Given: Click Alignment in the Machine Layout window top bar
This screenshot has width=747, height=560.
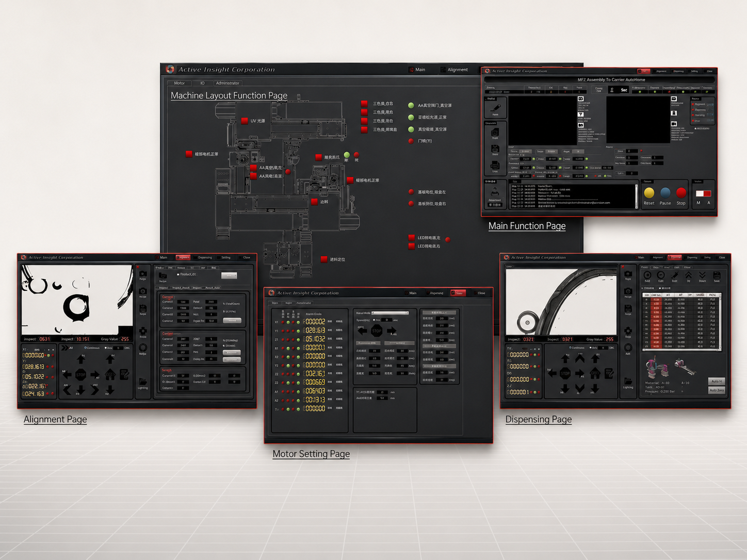Looking at the screenshot, I should (x=454, y=70).
